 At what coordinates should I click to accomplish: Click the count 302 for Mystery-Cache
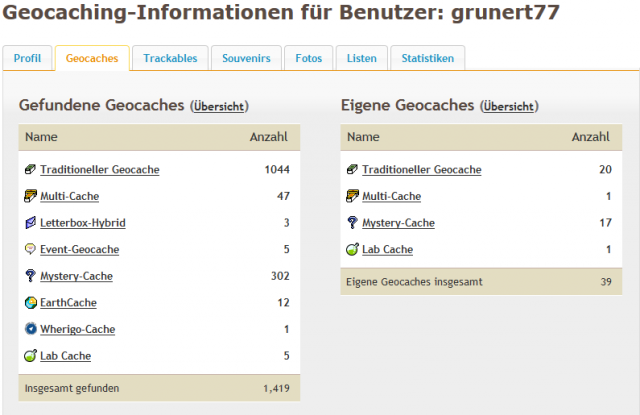tap(280, 276)
